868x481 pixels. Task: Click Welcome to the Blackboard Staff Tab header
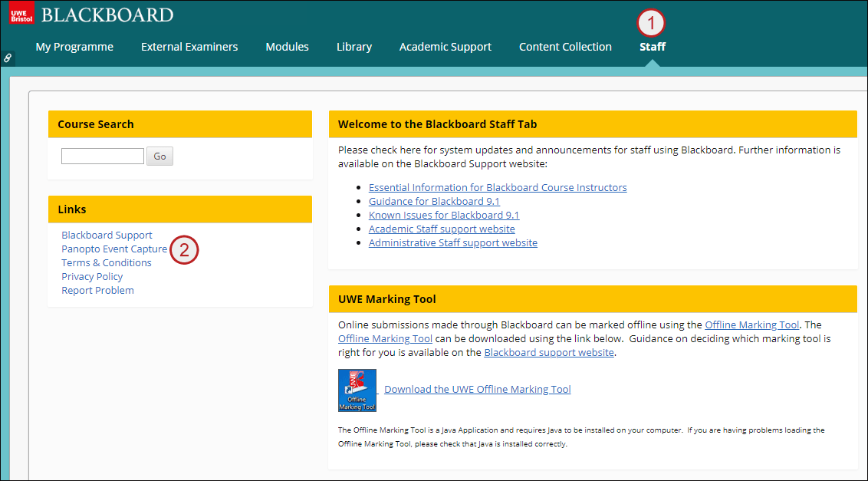[x=593, y=124]
